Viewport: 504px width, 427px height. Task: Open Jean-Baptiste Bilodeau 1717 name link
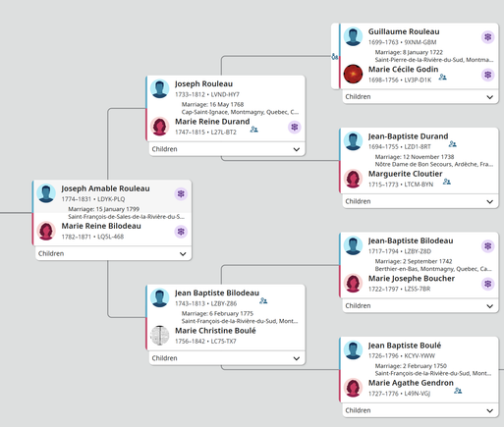[411, 240]
